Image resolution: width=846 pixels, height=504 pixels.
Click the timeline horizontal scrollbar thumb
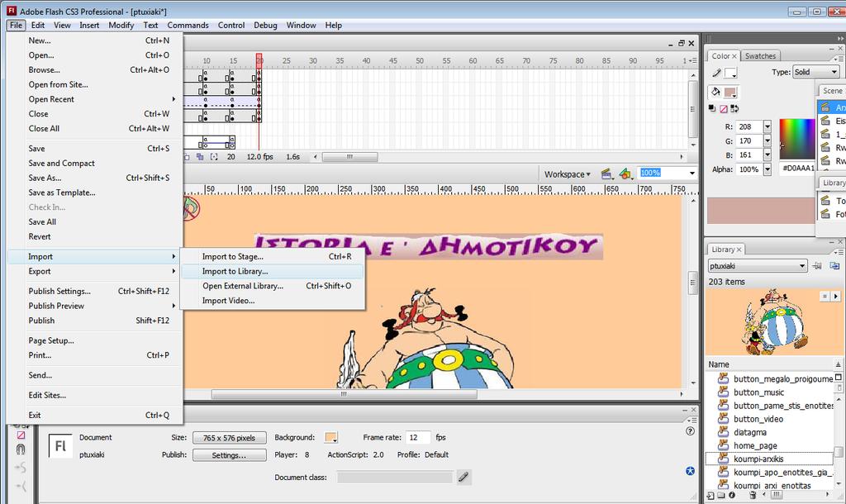[x=350, y=157]
